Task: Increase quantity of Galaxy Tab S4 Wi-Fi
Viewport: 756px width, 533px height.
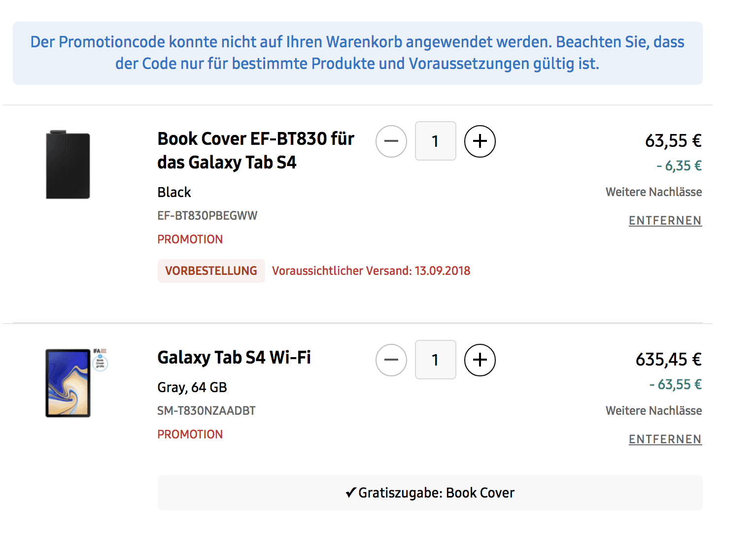Action: [480, 360]
